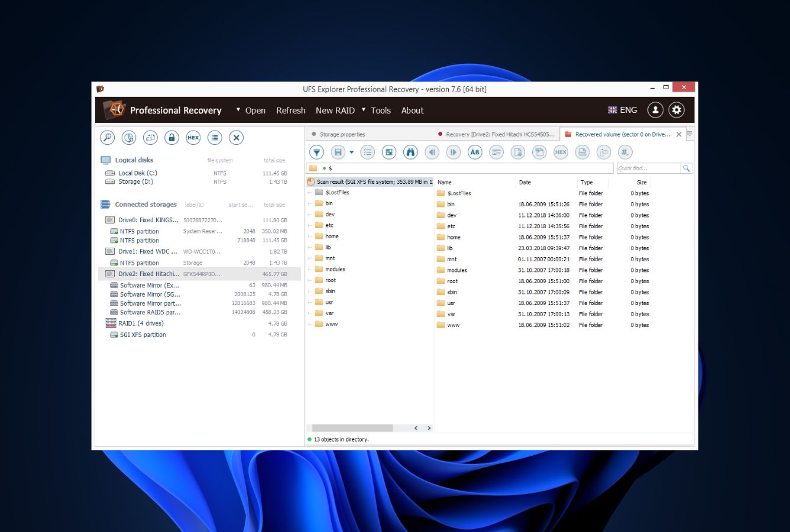Viewport: 790px width, 532px height.
Task: Click the user account icon in header
Action: point(655,110)
